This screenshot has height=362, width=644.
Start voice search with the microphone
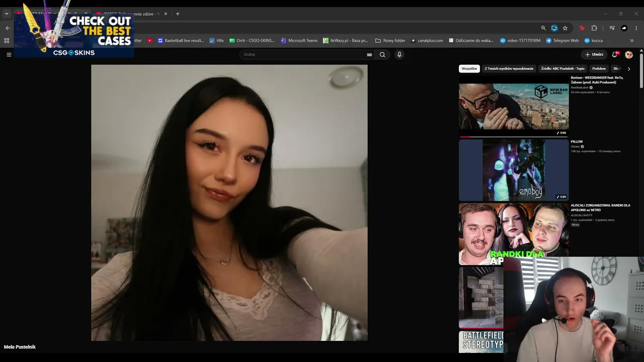399,54
